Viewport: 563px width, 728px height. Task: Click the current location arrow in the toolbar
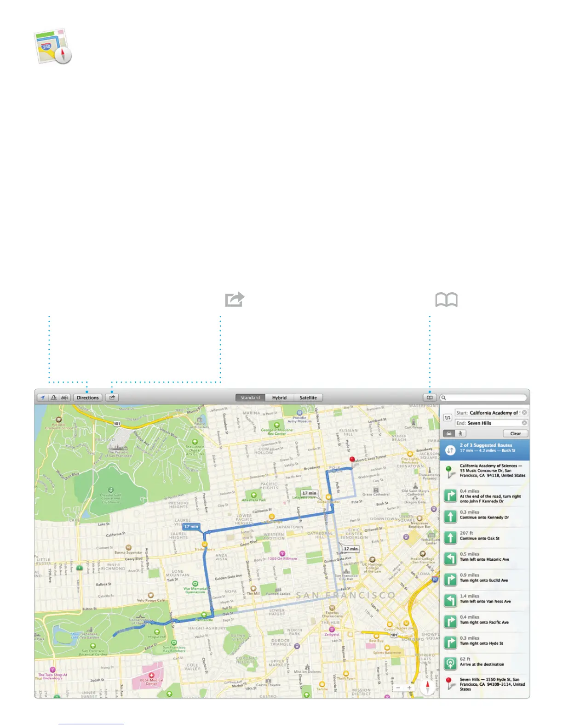click(x=43, y=398)
